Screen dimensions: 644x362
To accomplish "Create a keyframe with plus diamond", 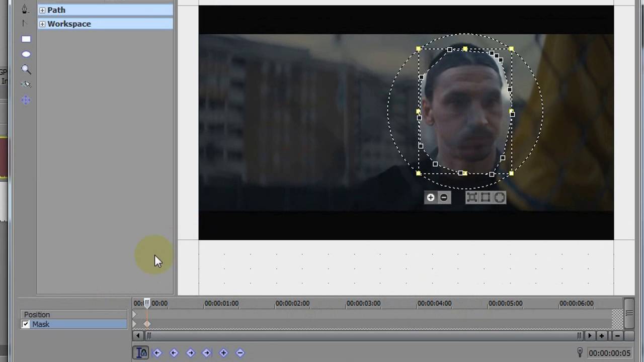I will pyautogui.click(x=223, y=353).
